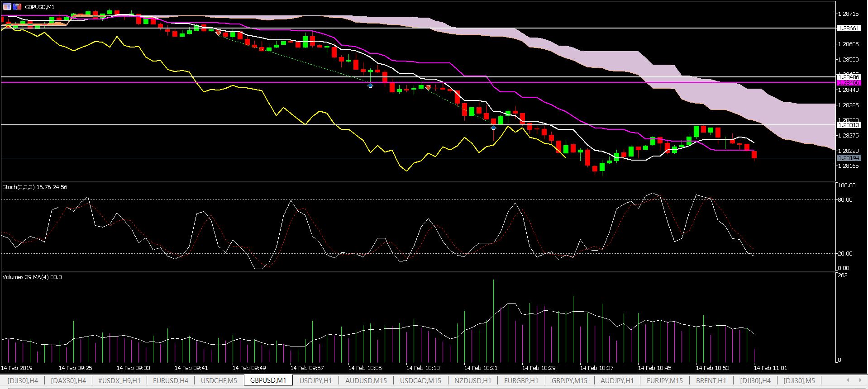This screenshot has width=868, height=389.
Task: Click the GBPUSD,M1 chart title
Action: click(x=40, y=7)
